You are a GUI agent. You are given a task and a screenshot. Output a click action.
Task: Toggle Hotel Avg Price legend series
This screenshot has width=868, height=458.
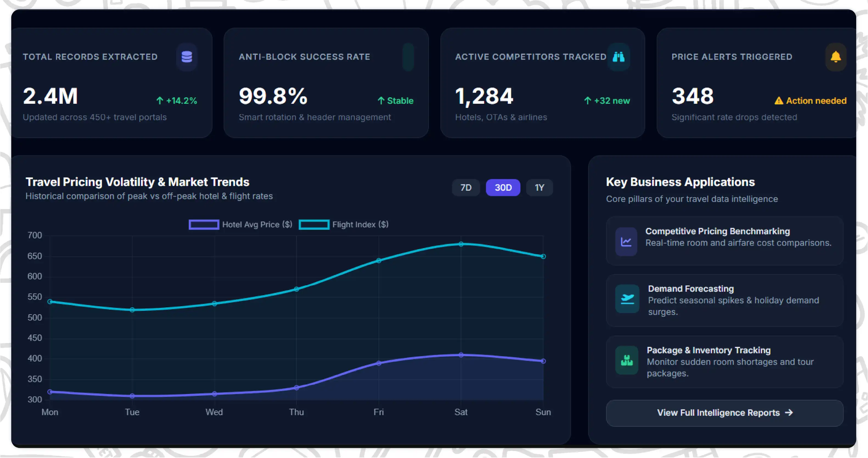click(x=241, y=224)
